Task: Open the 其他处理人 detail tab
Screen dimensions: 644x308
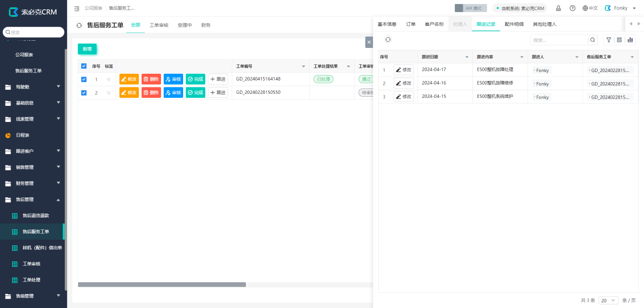Action: point(545,24)
